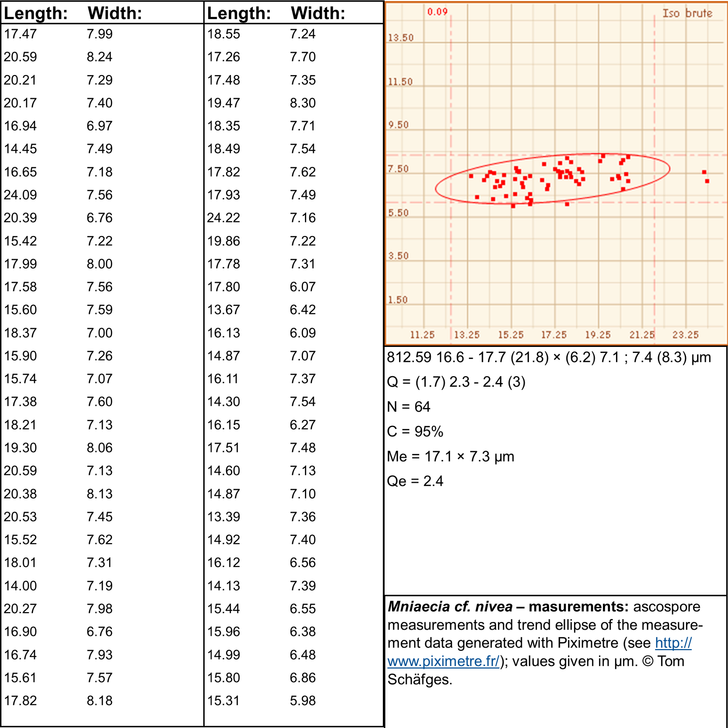Screen dimensions: 728x728
Task: Click the '13.50' y-axis label
Action: click(401, 38)
